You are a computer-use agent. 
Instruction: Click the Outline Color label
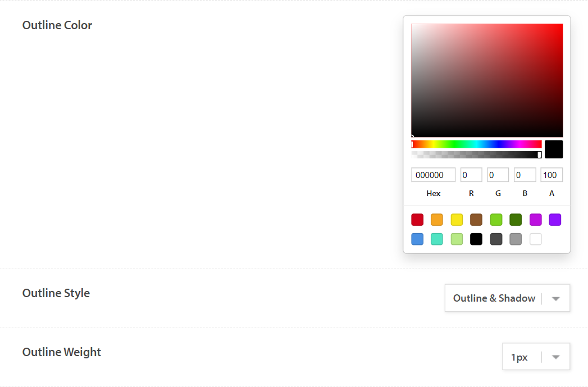[x=57, y=25]
